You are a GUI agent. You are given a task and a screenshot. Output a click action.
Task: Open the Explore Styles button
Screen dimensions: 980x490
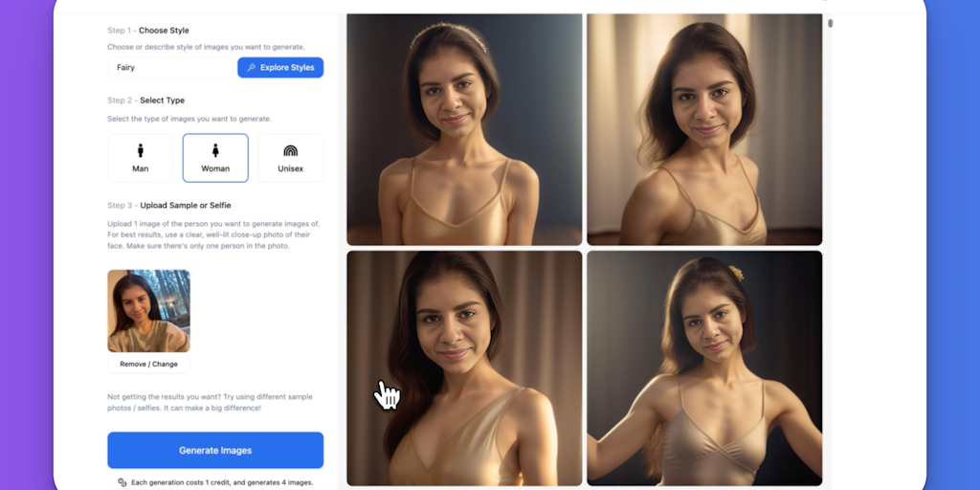[x=280, y=68]
